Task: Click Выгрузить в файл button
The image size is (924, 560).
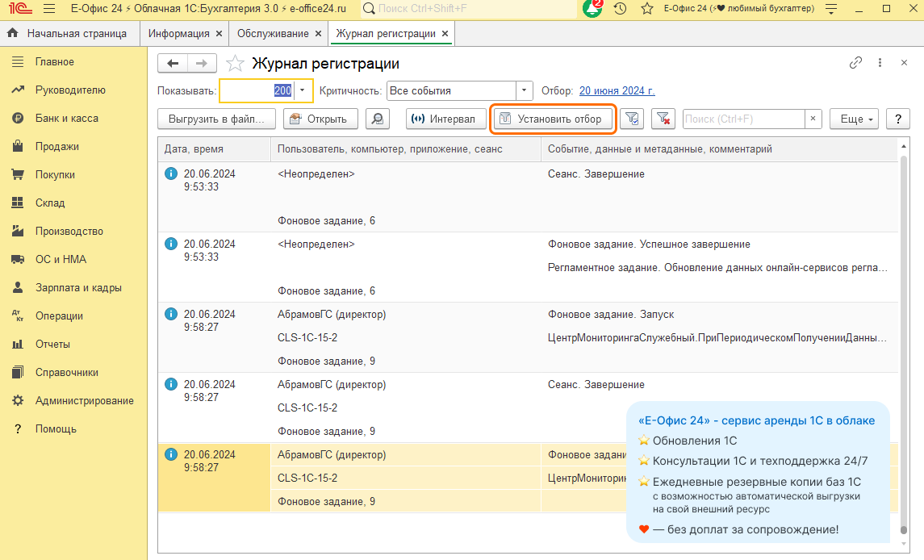Action: tap(216, 119)
